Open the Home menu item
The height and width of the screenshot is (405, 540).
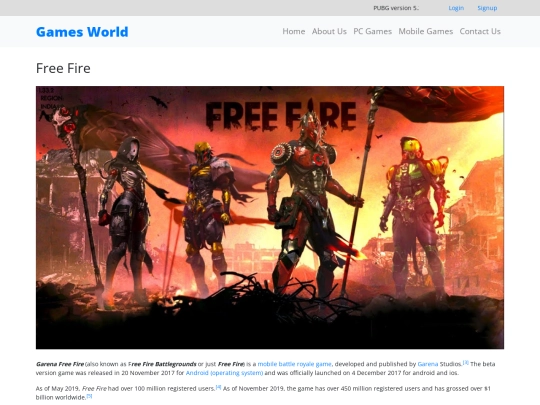coord(294,31)
